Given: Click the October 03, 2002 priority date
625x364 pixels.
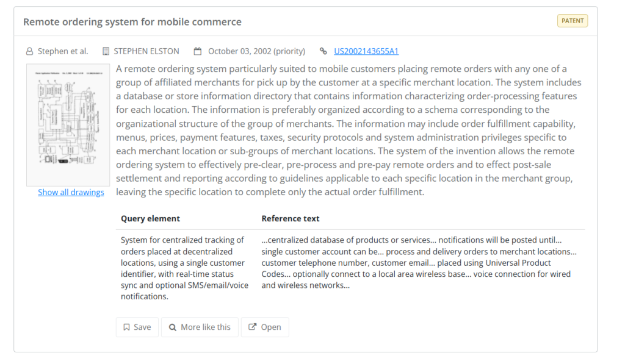Looking at the screenshot, I should [256, 51].
